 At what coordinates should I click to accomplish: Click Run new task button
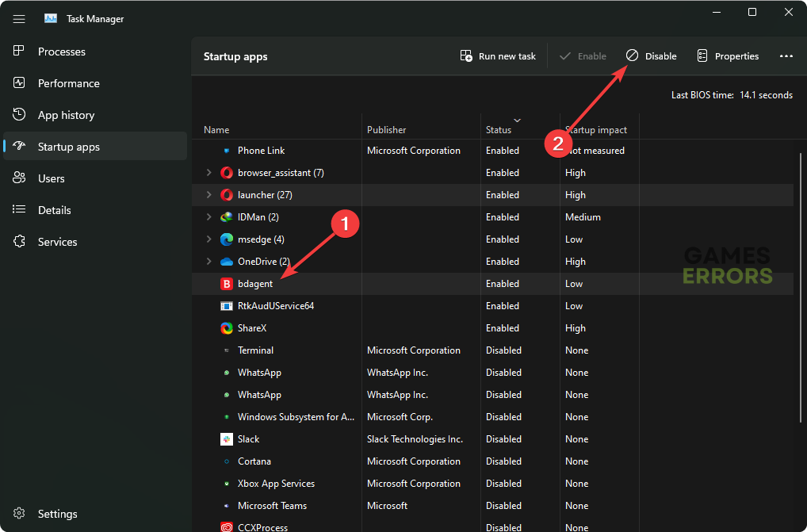(498, 56)
